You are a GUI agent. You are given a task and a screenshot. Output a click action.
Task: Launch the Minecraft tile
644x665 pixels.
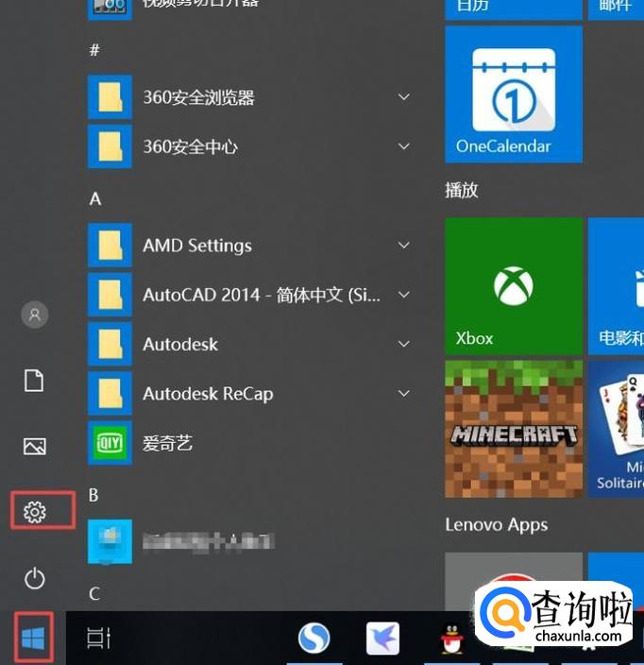coord(514,429)
